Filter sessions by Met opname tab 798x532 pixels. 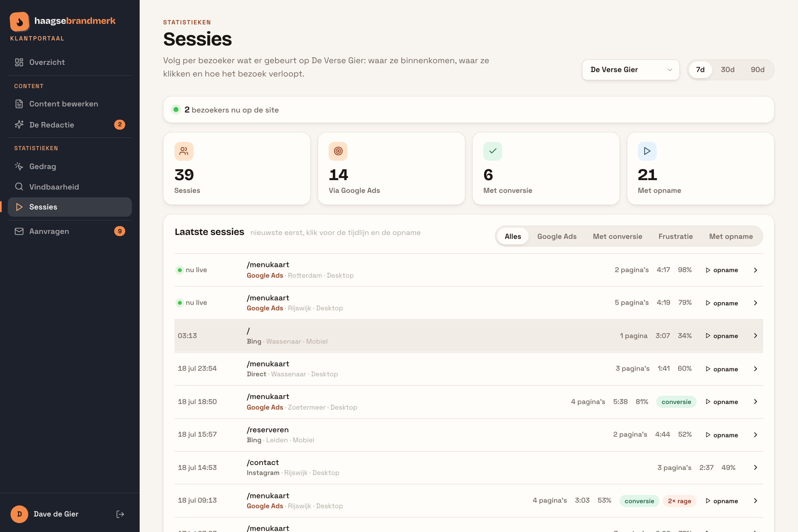[x=731, y=236]
